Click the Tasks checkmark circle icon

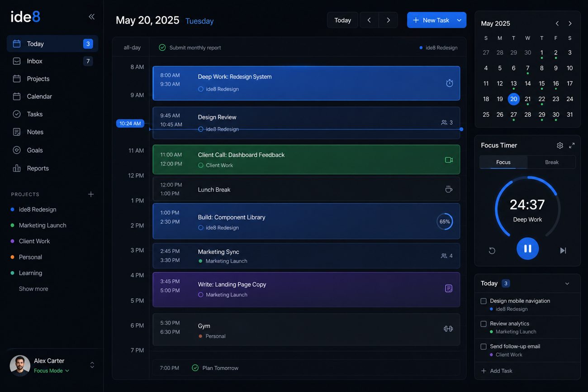[x=17, y=114]
